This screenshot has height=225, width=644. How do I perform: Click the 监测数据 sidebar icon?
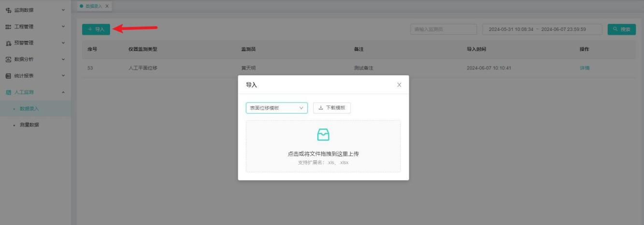[8, 10]
